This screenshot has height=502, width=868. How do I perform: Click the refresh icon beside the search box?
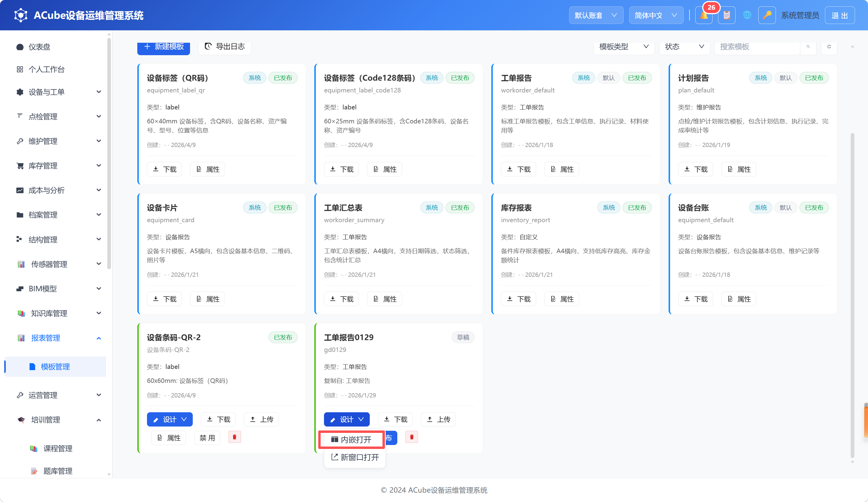pyautogui.click(x=829, y=46)
